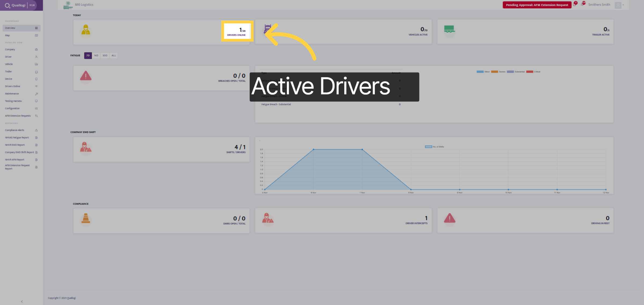Screen dimensions: 644x305
Task: Click the Drivers Online wifi icon
Action: click(36, 86)
